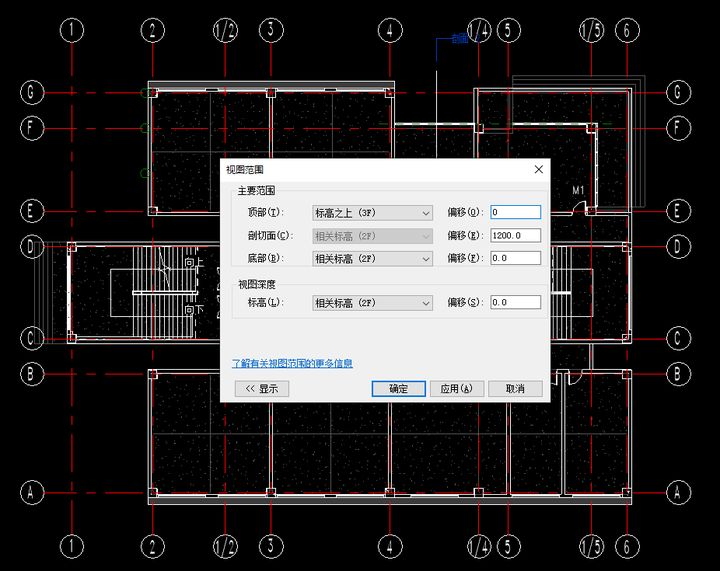Select right grid bubble E
This screenshot has width=720, height=571.
(x=678, y=211)
